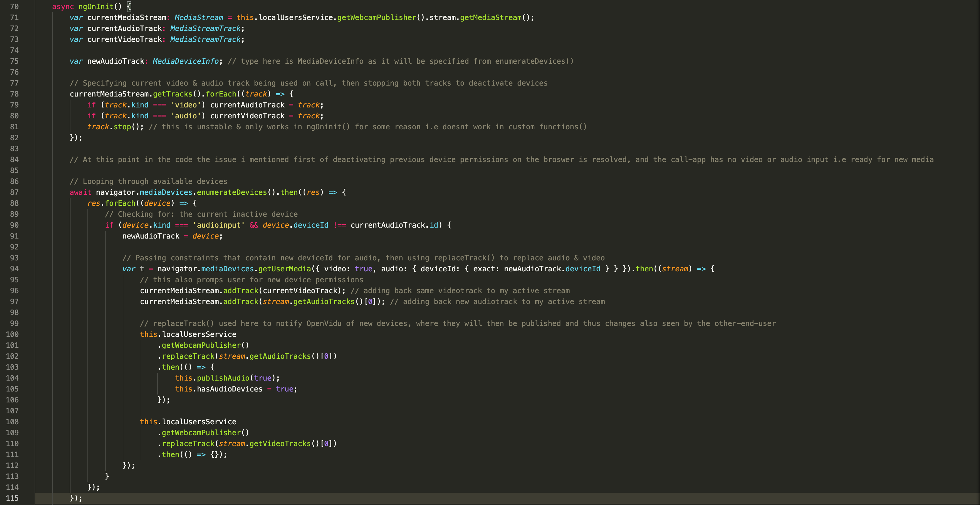Click 'replaceTrack' on line 102
This screenshot has height=505, width=980.
(188, 356)
